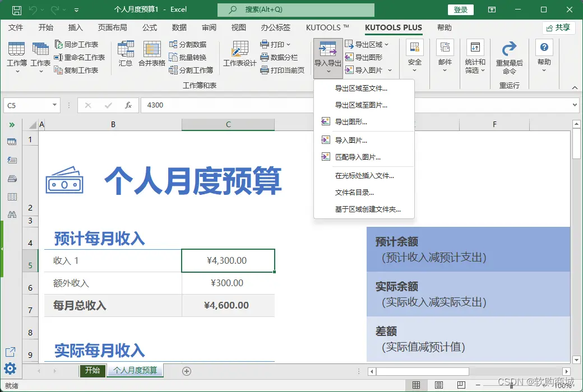This screenshot has width=583, height=392.
Task: Click 导出图形 in the ribbon
Action: pyautogui.click(x=364, y=57)
